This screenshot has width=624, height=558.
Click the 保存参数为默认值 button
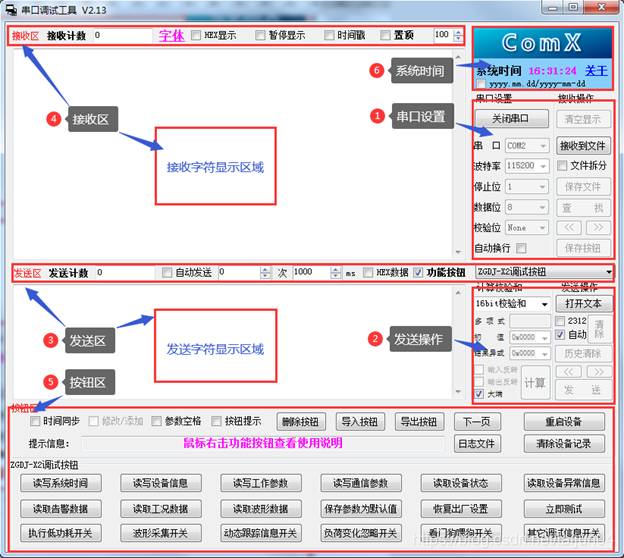coord(361,509)
